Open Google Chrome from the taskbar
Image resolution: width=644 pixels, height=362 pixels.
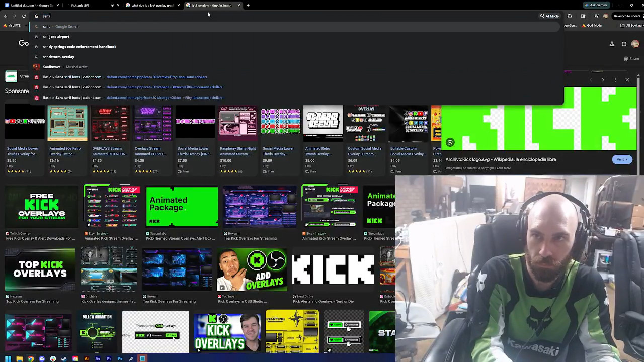tap(31, 358)
